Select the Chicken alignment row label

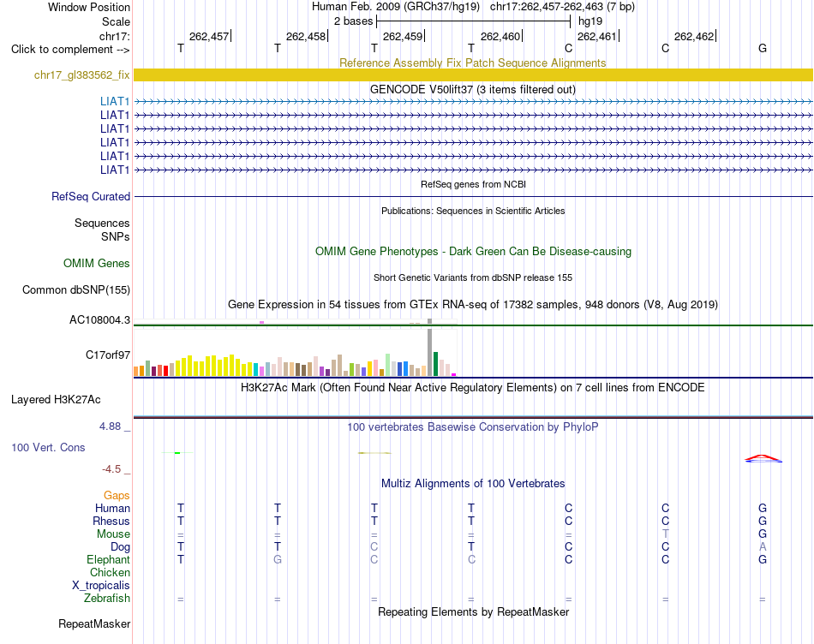[x=110, y=572]
